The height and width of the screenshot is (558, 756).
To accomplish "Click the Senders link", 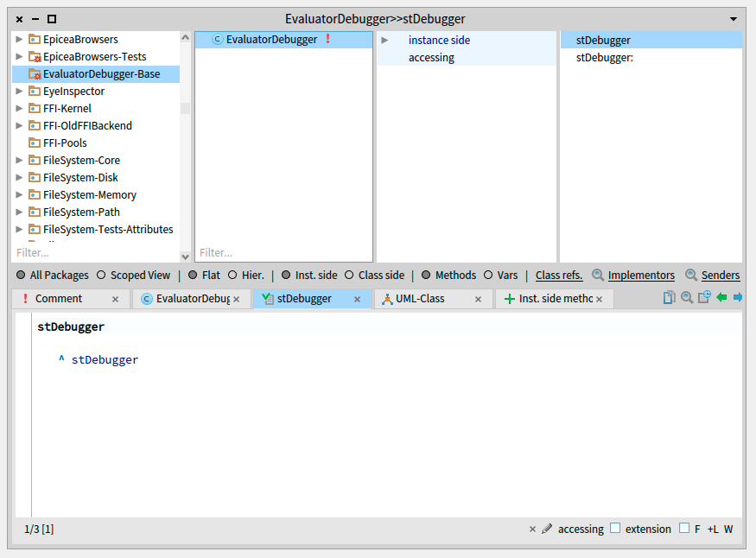I will click(x=720, y=276).
